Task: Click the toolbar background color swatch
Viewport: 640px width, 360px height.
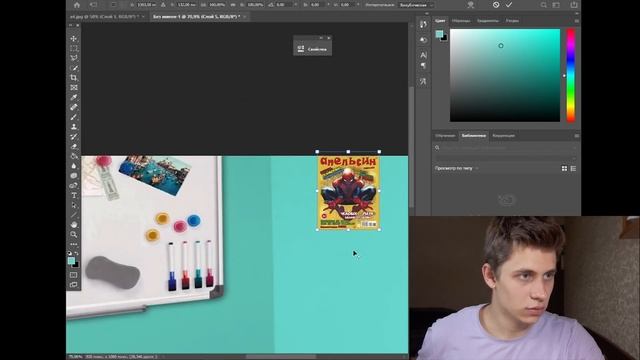Action: pyautogui.click(x=76, y=265)
